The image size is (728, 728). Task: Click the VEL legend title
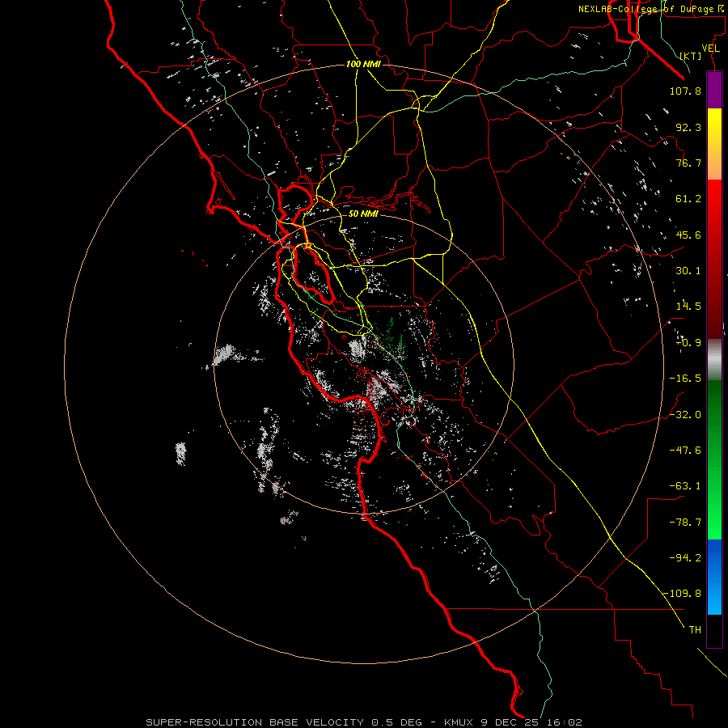point(710,49)
